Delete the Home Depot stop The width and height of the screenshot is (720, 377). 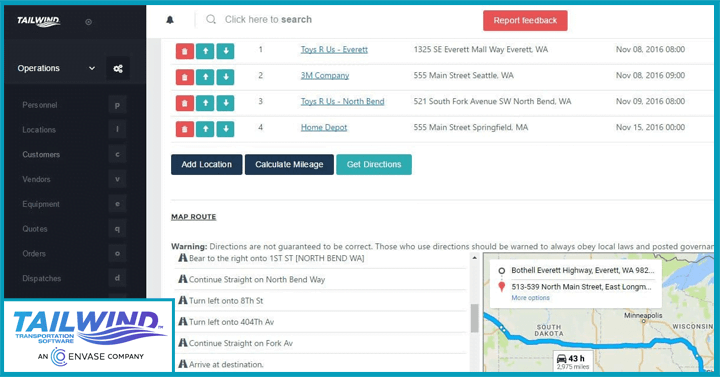[x=185, y=129]
